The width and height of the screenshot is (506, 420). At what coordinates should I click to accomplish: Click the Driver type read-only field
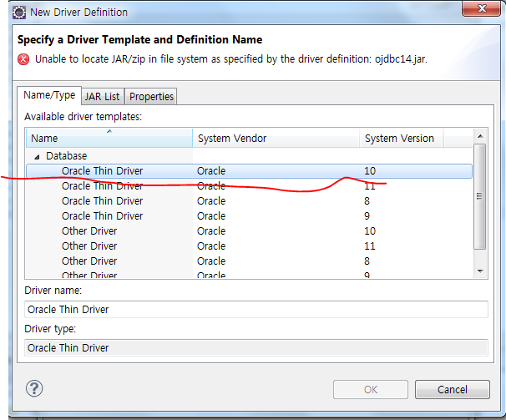[256, 347]
